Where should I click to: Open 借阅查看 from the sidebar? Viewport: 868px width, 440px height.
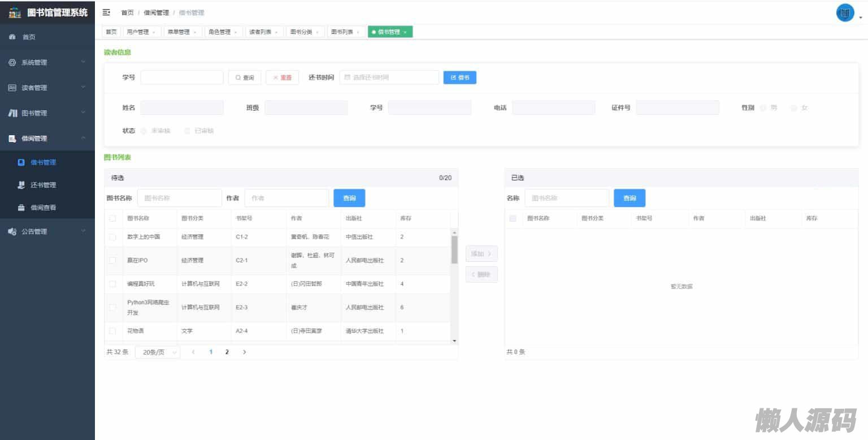coord(43,208)
